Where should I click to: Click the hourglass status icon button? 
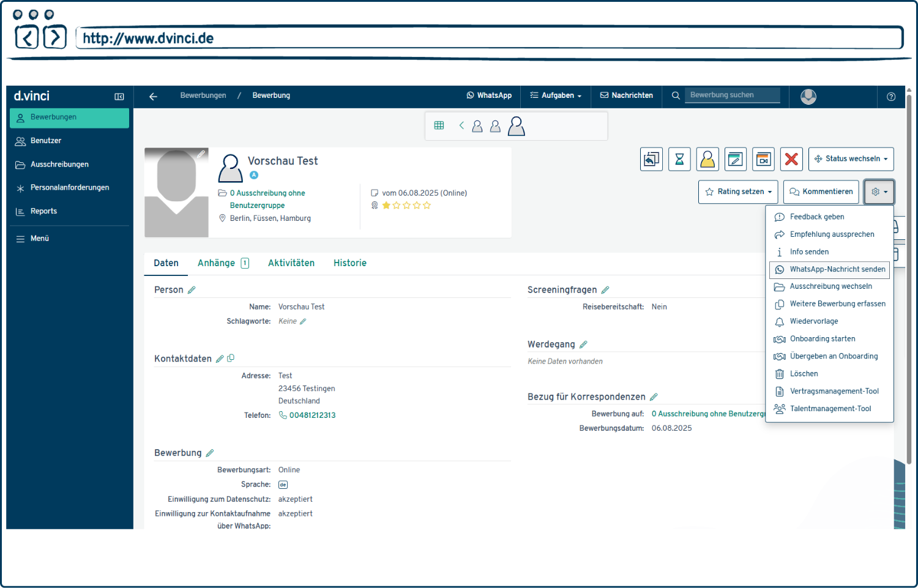(679, 159)
